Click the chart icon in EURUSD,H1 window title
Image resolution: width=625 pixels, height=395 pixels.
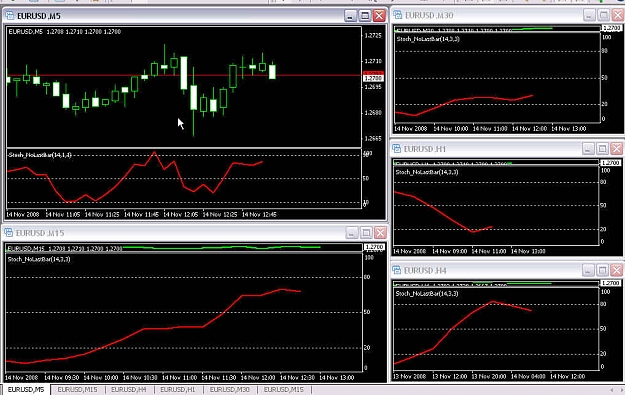(x=396, y=149)
